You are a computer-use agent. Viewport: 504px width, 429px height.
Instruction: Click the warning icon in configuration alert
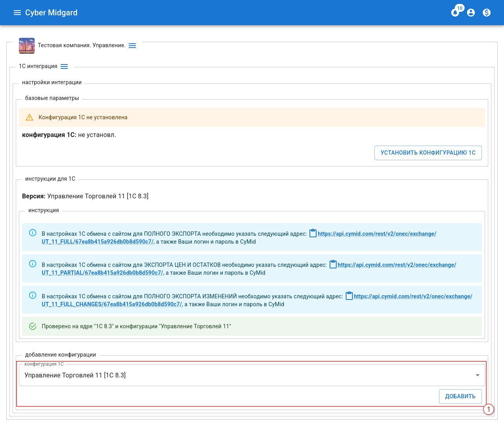[x=30, y=117]
